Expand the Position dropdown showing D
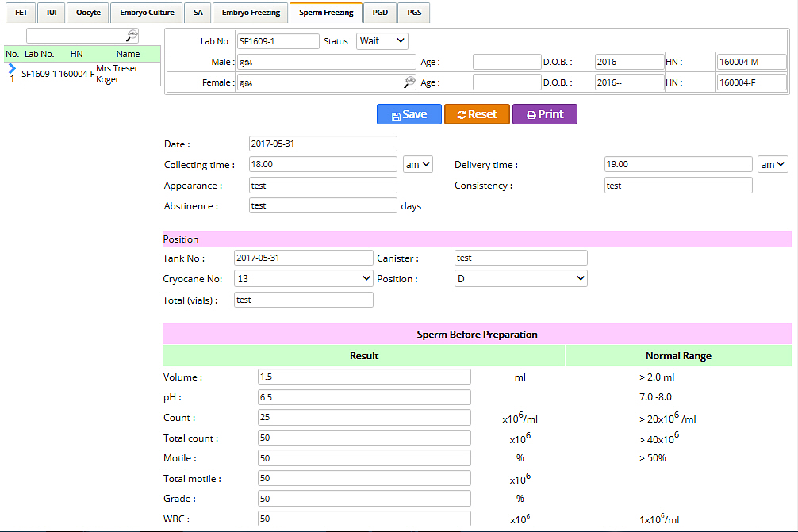The width and height of the screenshot is (798, 532). [x=520, y=279]
